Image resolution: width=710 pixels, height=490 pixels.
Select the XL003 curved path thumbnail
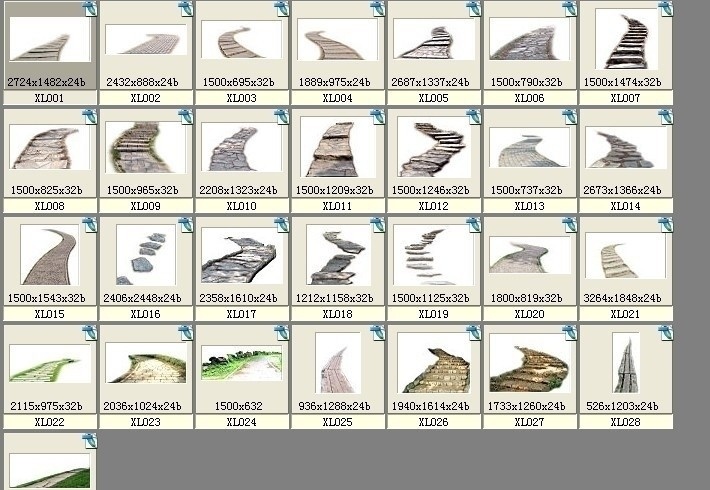pyautogui.click(x=241, y=39)
